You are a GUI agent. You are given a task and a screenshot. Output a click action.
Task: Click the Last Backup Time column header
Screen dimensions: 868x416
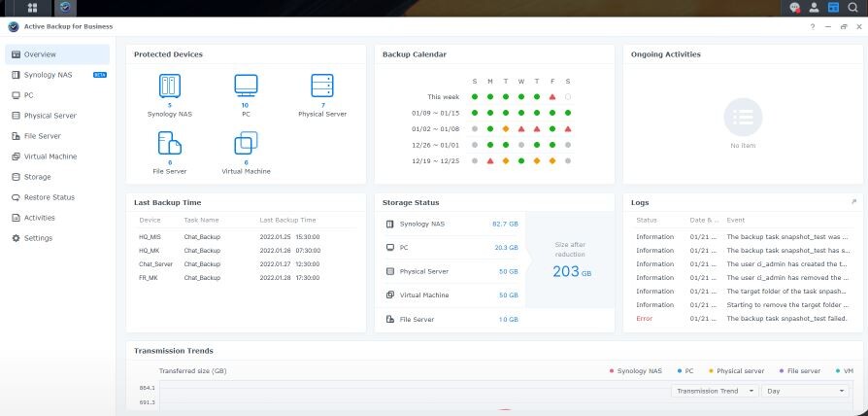287,220
